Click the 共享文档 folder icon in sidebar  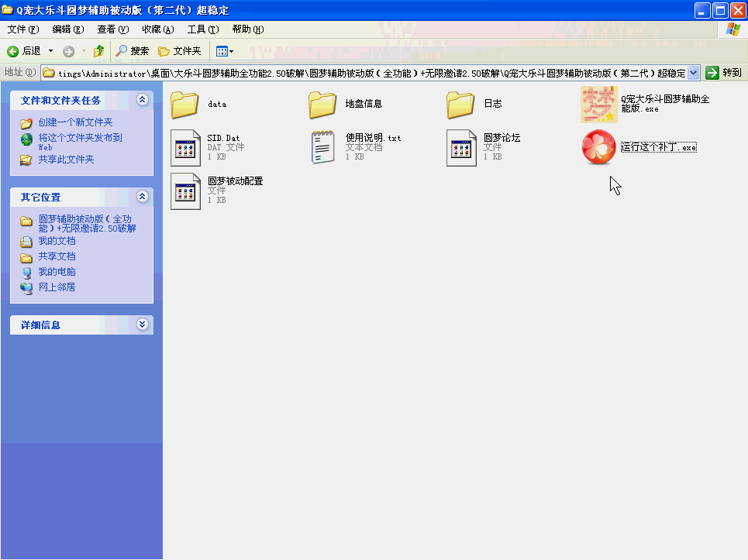(x=26, y=258)
